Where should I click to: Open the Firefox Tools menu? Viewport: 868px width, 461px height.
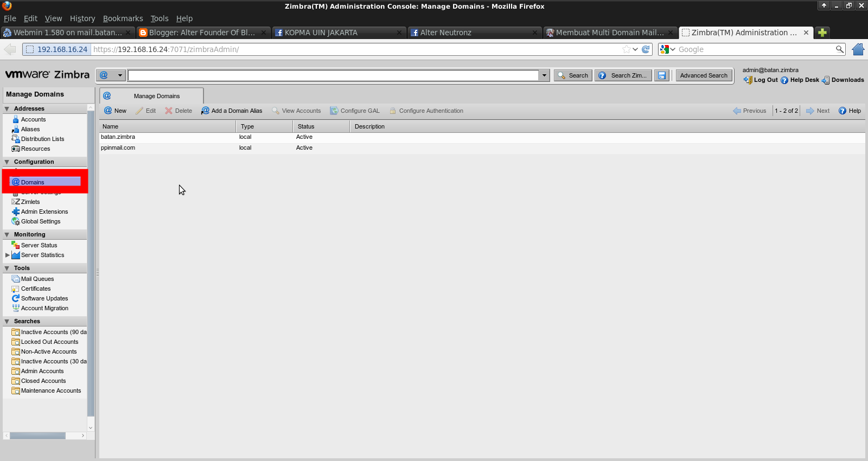point(159,18)
